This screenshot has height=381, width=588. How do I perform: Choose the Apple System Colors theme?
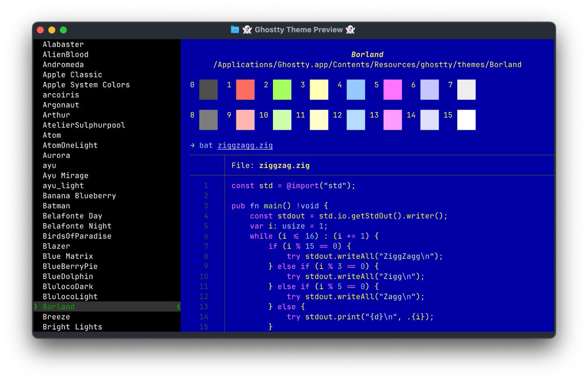pos(86,85)
